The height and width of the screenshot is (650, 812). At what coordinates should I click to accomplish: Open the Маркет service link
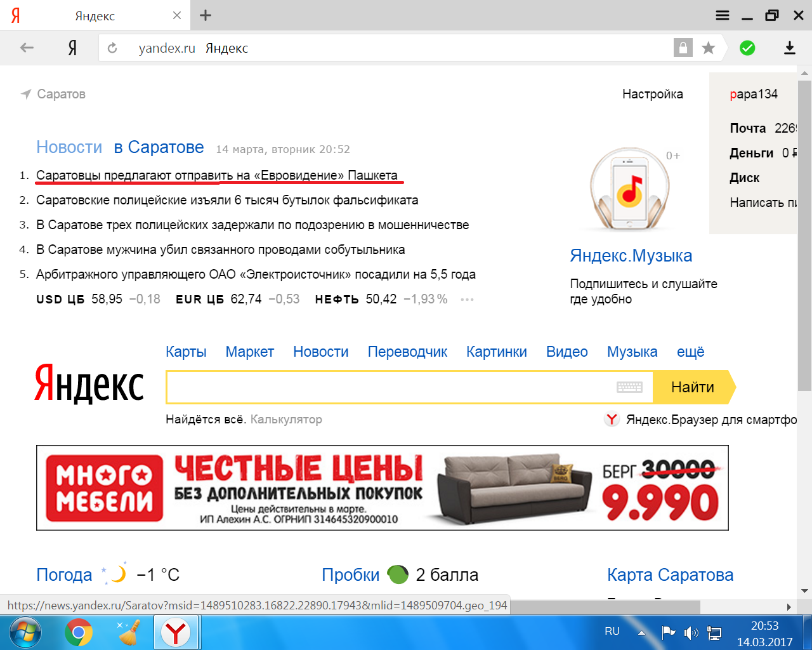click(x=250, y=352)
